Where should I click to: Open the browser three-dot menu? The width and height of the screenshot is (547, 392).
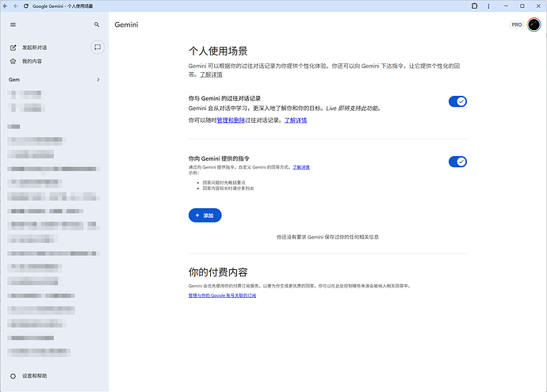click(488, 6)
